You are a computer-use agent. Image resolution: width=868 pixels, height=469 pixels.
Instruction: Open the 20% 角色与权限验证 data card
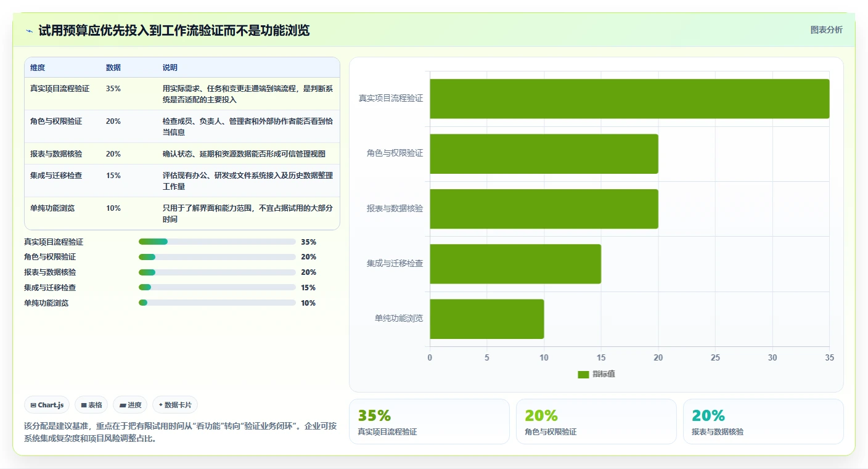(596, 422)
